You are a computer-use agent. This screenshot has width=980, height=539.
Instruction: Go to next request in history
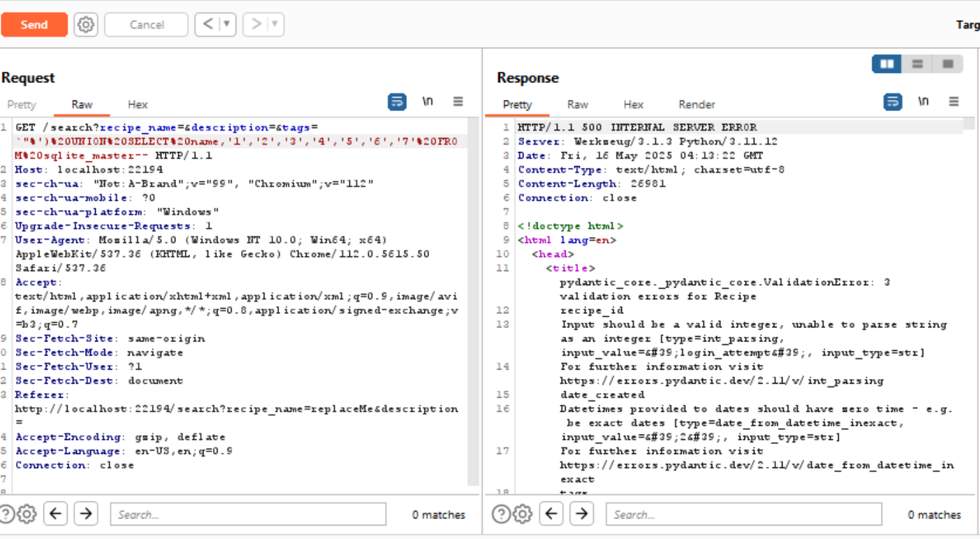click(x=256, y=25)
